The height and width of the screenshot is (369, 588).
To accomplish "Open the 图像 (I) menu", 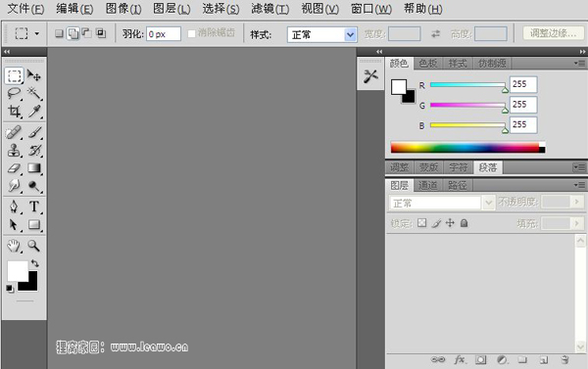I will (x=123, y=8).
